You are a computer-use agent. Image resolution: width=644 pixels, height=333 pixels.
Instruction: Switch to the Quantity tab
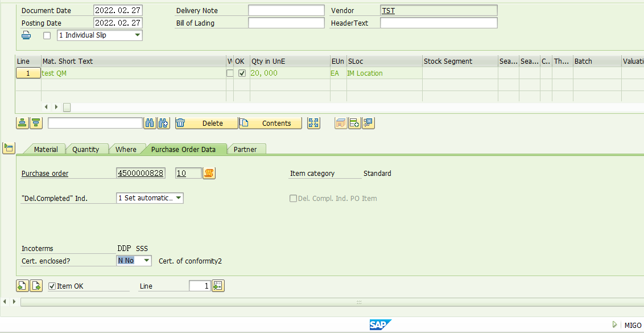[86, 149]
